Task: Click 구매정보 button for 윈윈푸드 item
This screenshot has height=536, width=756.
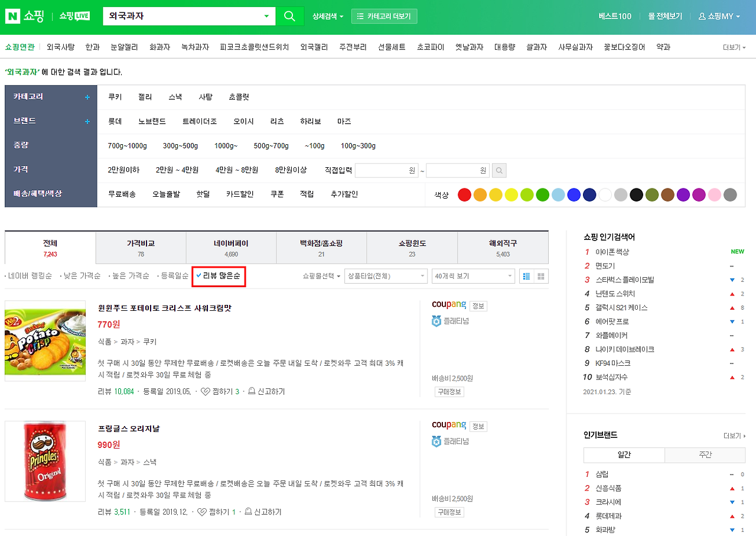Action: pyautogui.click(x=449, y=392)
